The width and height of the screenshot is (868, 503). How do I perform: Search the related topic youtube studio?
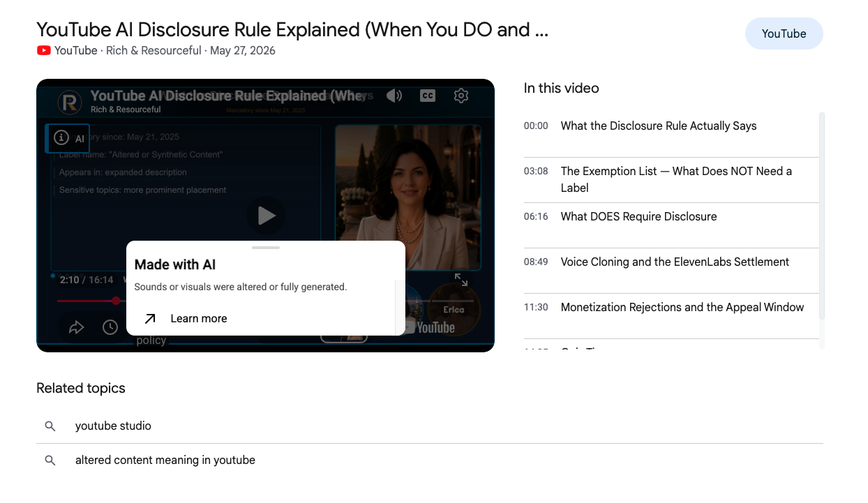point(430,426)
